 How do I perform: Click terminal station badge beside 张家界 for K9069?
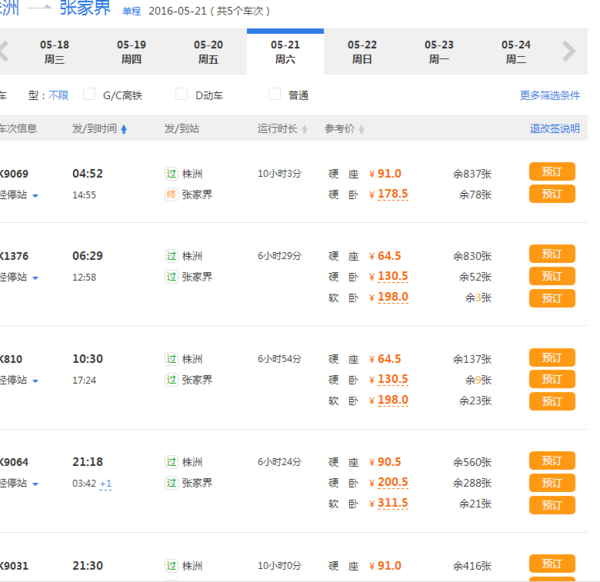[x=171, y=194]
